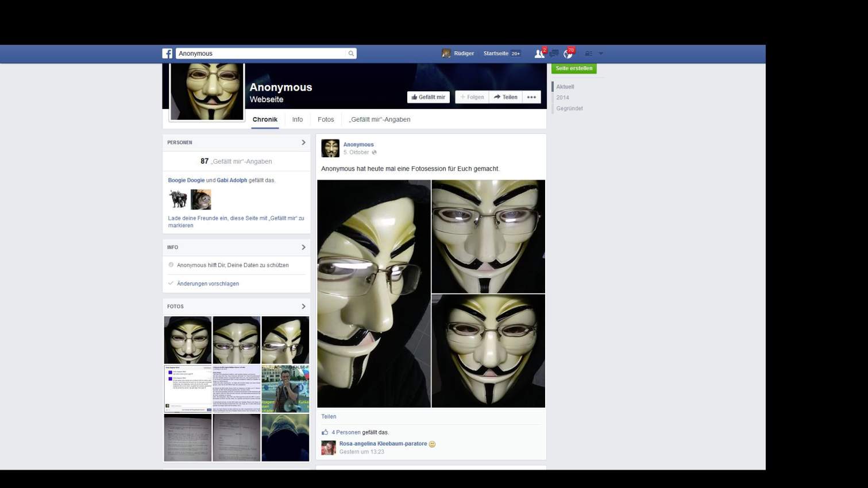The image size is (868, 488).
Task: Click the post text about Fotosession
Action: coord(410,169)
